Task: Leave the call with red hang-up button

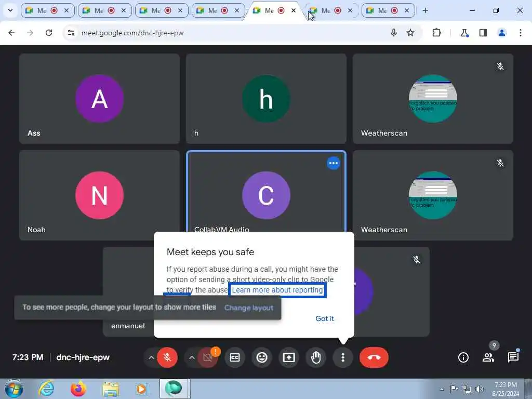Action: click(x=374, y=357)
